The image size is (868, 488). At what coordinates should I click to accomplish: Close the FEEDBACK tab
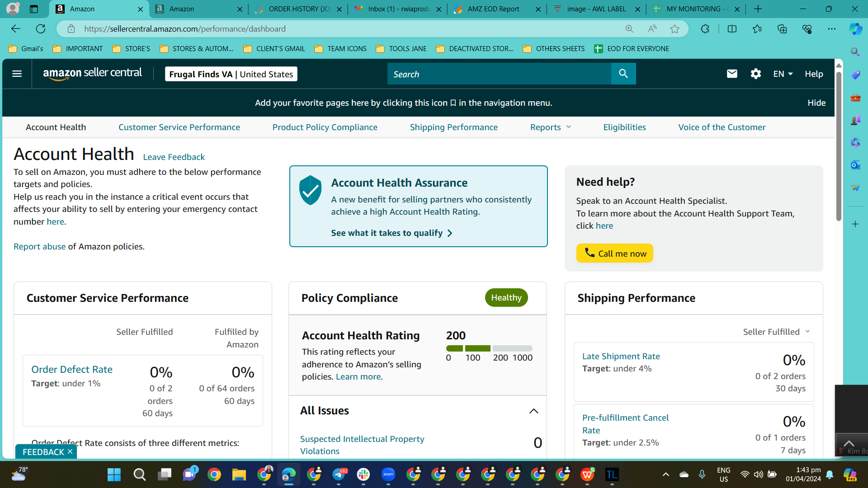[x=70, y=452]
